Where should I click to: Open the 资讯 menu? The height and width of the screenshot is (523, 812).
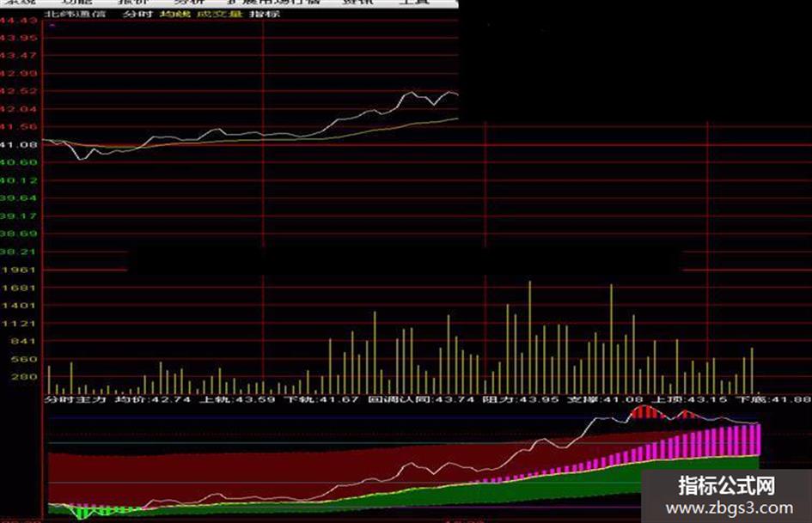(x=357, y=2)
